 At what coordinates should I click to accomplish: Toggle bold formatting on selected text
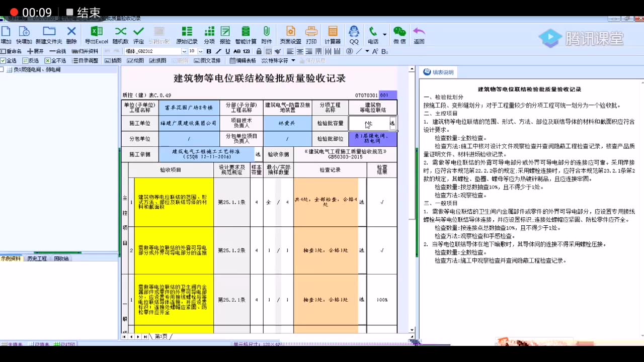tap(208, 51)
